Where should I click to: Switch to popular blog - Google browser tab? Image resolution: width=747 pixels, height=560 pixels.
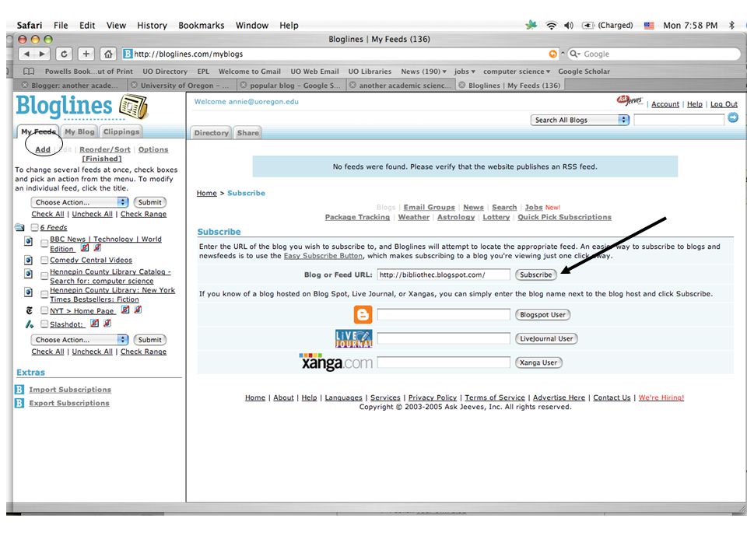292,86
